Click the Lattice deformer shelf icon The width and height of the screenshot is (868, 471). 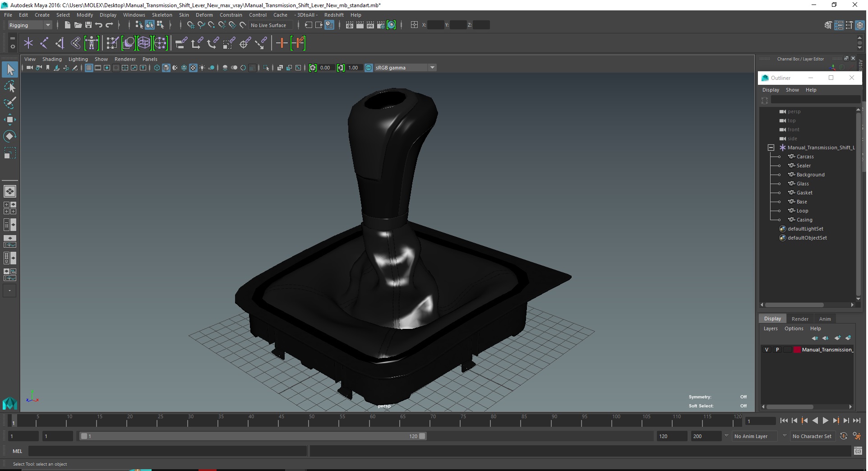[144, 43]
